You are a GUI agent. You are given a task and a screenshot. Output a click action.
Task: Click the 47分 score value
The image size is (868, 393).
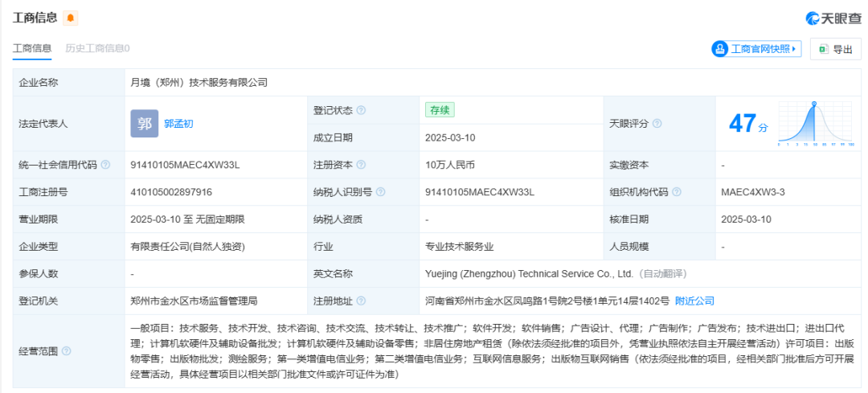(748, 124)
